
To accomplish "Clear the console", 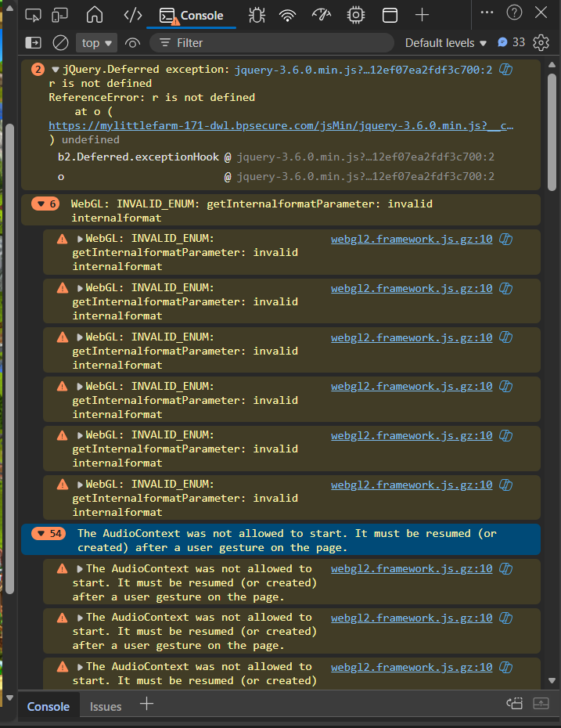I will (x=60, y=43).
